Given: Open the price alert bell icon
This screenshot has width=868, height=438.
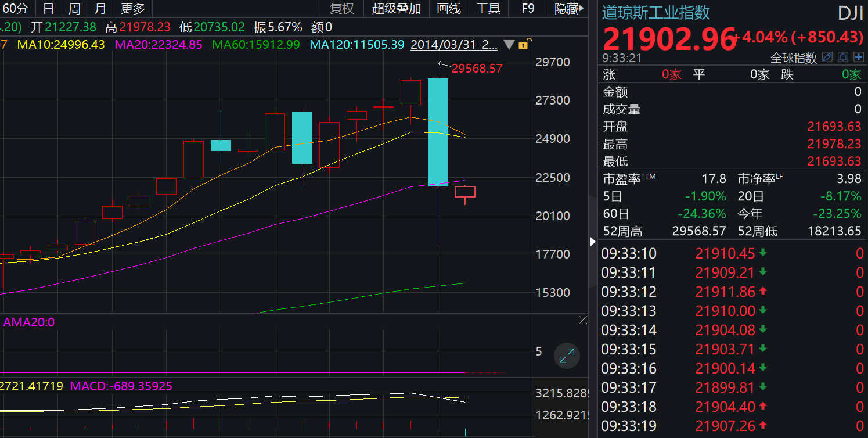Looking at the screenshot, I should coord(842,58).
